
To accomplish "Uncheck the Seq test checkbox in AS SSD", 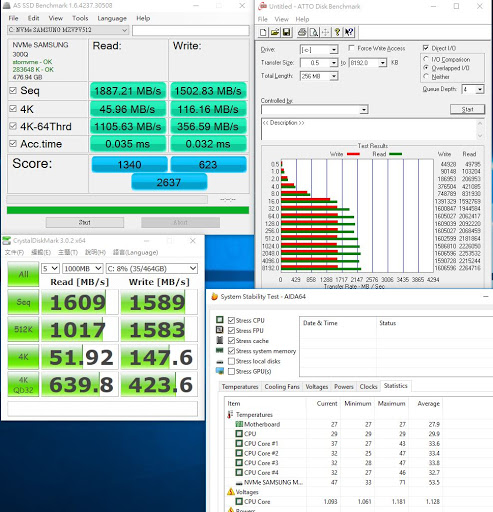I will click(x=13, y=90).
